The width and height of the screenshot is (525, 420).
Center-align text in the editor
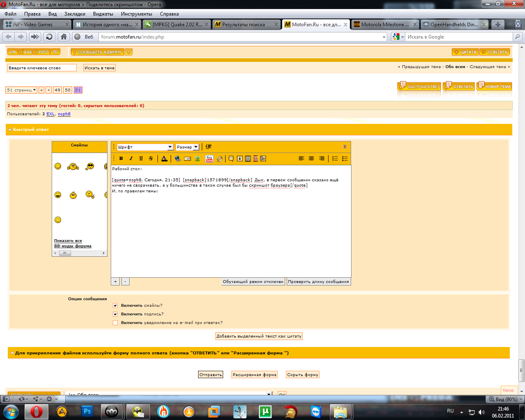coord(311,159)
